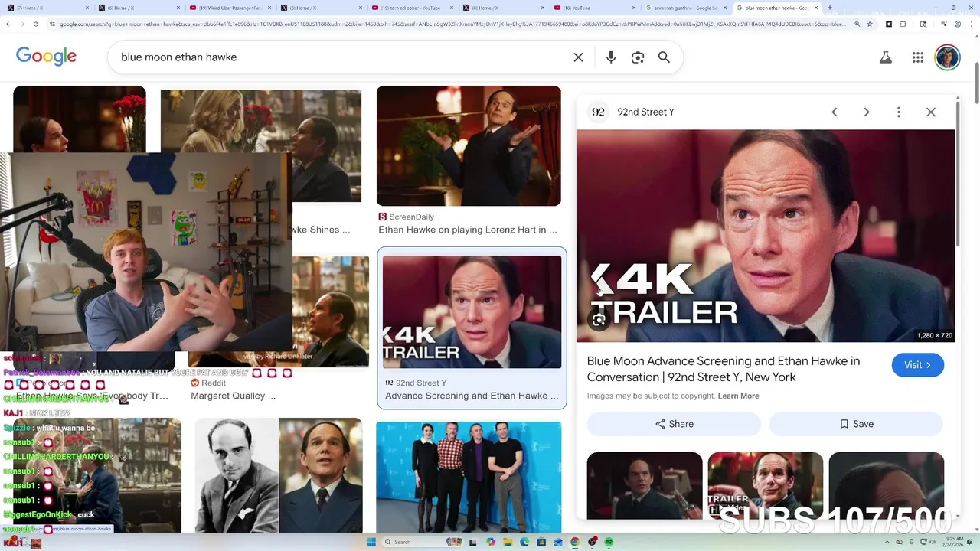
Task: Open Spotify from the taskbar
Action: click(609, 542)
